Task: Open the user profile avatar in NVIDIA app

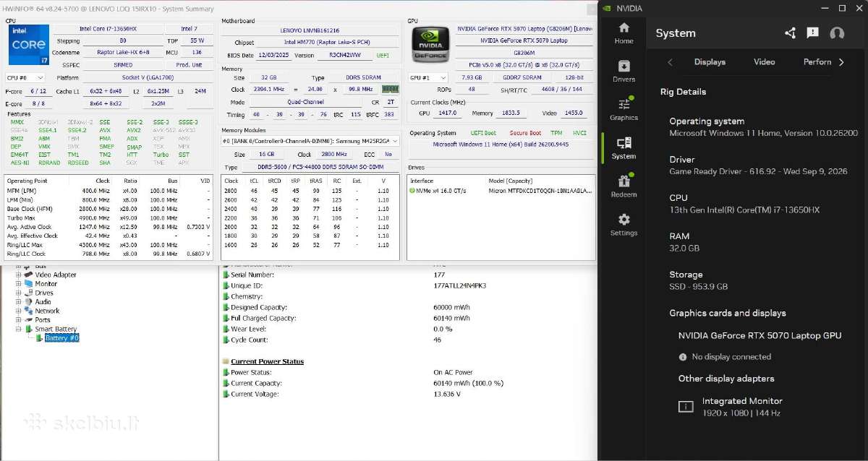Action: (x=837, y=33)
